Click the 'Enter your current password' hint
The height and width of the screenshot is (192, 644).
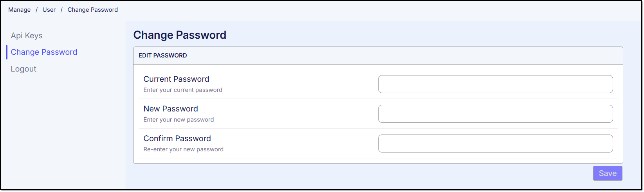pos(183,90)
